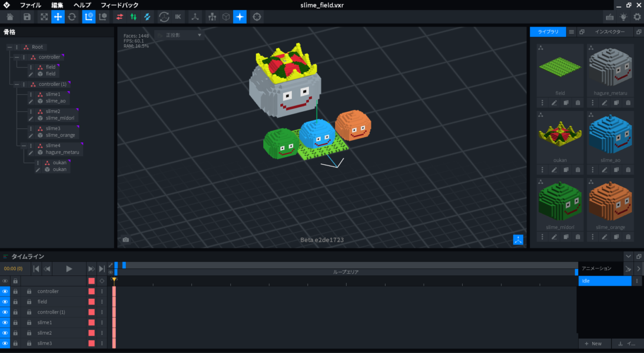Open the controller track options in timeline
This screenshot has width=644, height=353.
[x=102, y=291]
